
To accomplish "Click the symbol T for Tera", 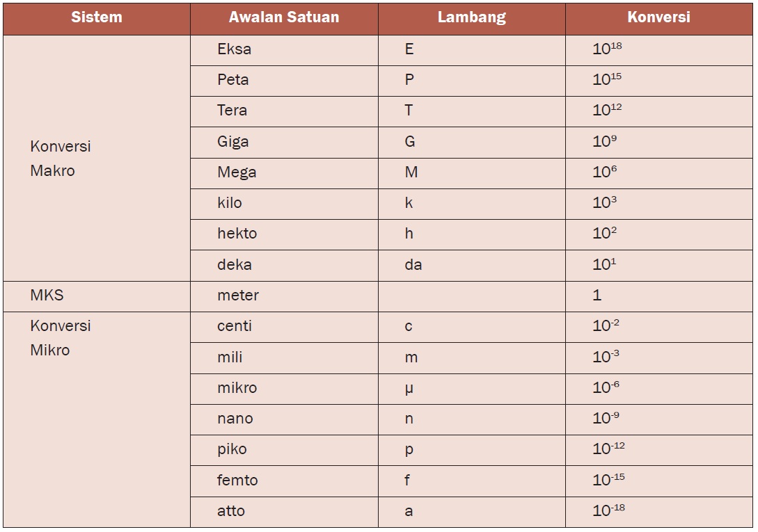I will coord(409,111).
